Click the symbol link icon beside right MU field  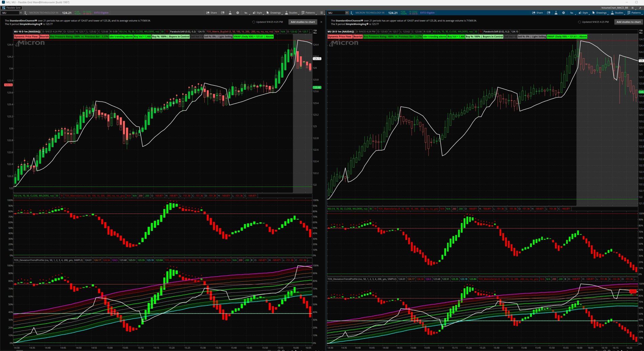point(351,13)
